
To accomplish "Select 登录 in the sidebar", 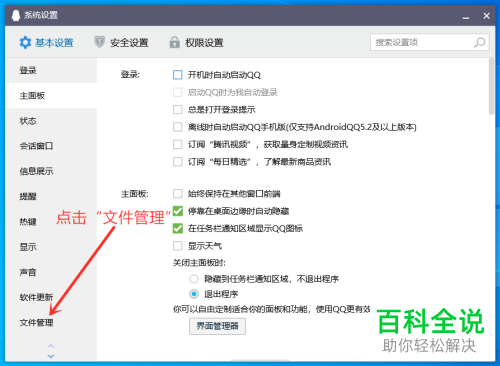I will tap(51, 70).
